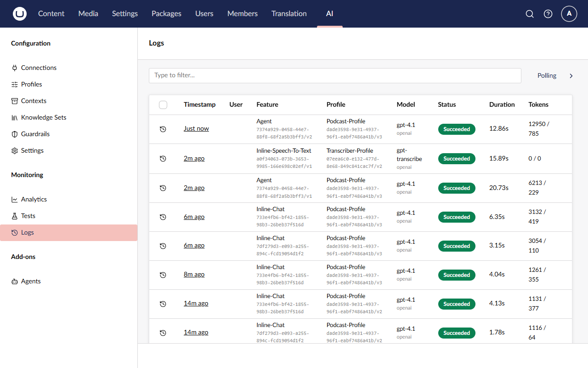Switch to the Packages section tab
Screen dimensions: 588x368
tap(166, 14)
